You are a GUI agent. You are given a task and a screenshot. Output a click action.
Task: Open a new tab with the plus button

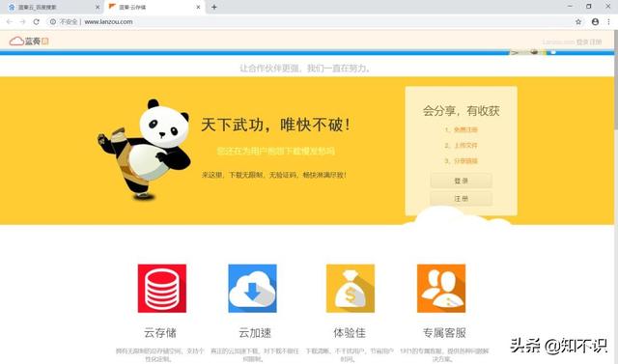click(x=214, y=7)
